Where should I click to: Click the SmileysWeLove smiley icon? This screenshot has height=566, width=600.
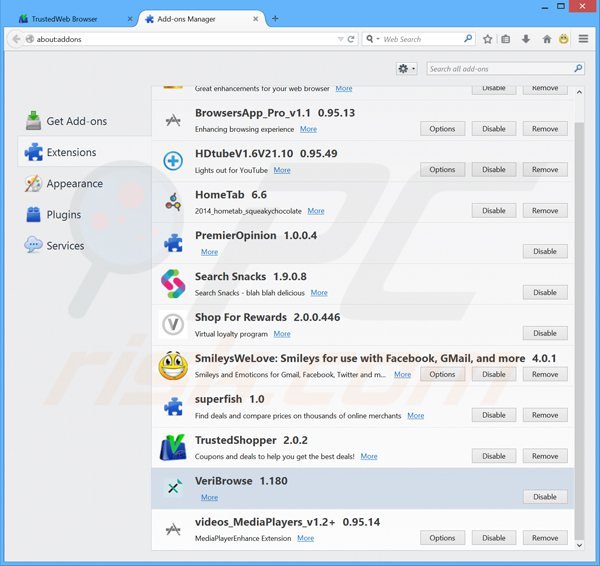[173, 365]
